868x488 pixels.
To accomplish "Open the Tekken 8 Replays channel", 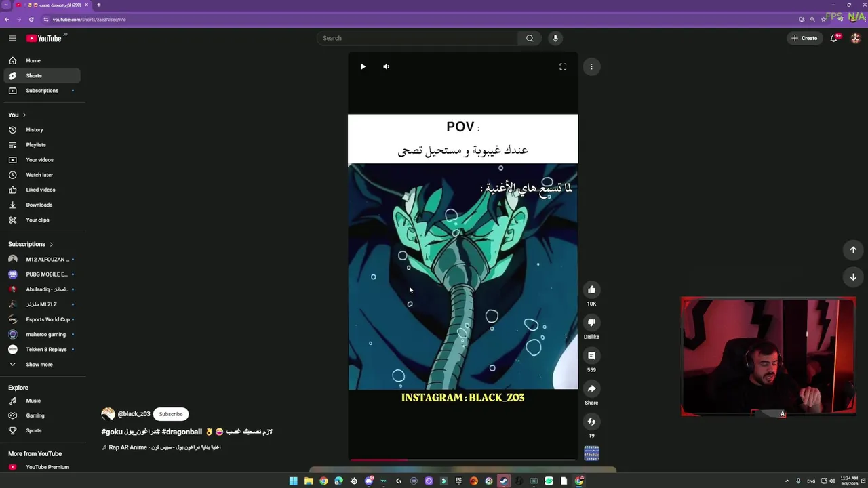I will pyautogui.click(x=41, y=349).
